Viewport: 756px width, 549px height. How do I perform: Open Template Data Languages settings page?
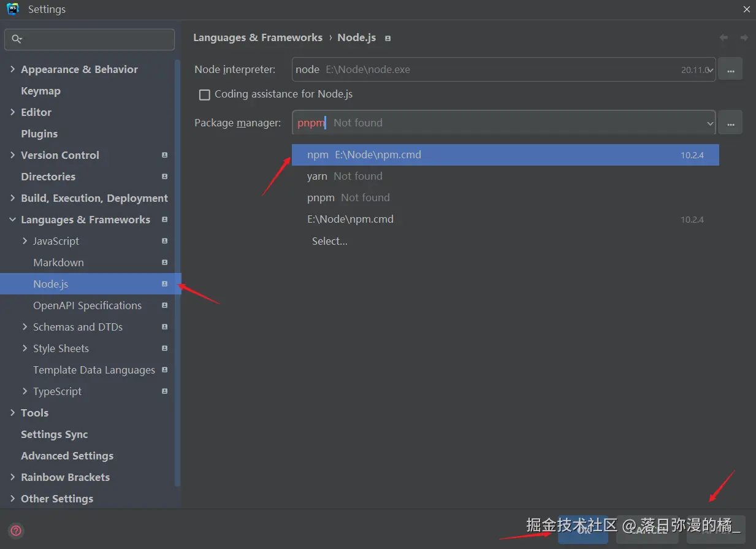(94, 370)
